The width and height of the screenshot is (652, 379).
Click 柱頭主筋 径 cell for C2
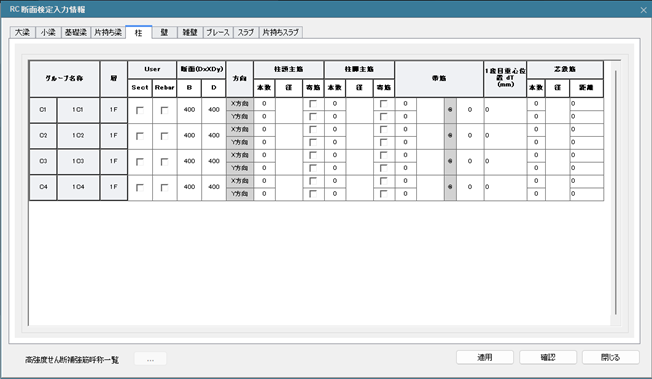289,136
